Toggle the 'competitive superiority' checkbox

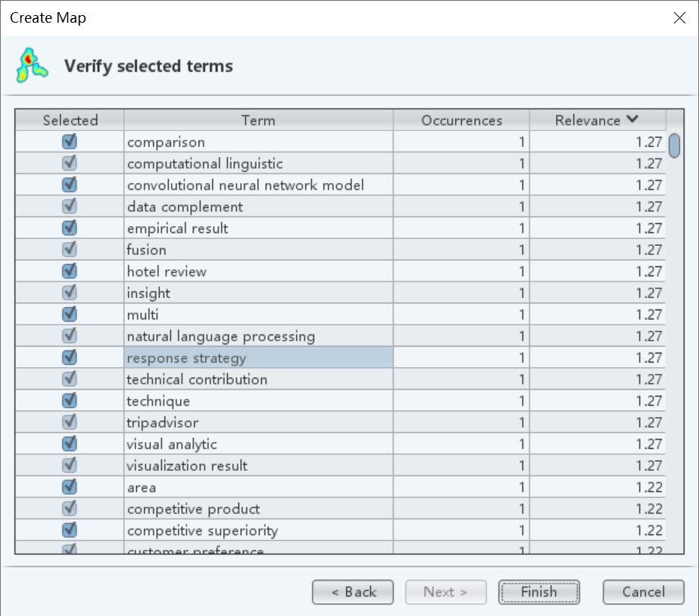(x=70, y=530)
